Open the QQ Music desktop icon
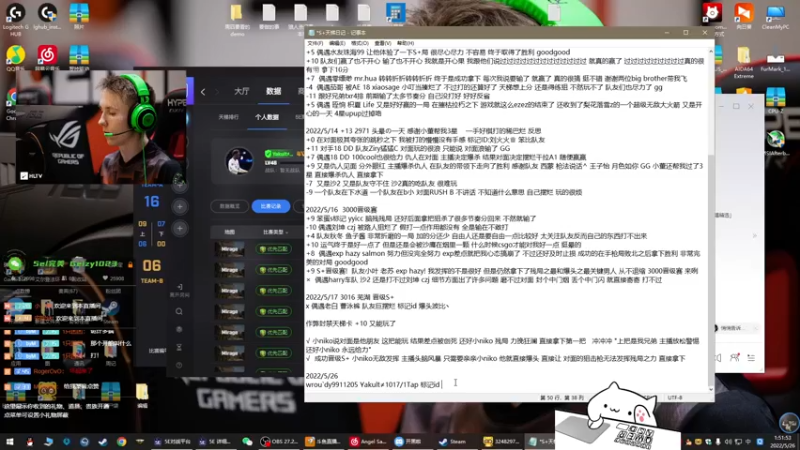 coord(15,58)
